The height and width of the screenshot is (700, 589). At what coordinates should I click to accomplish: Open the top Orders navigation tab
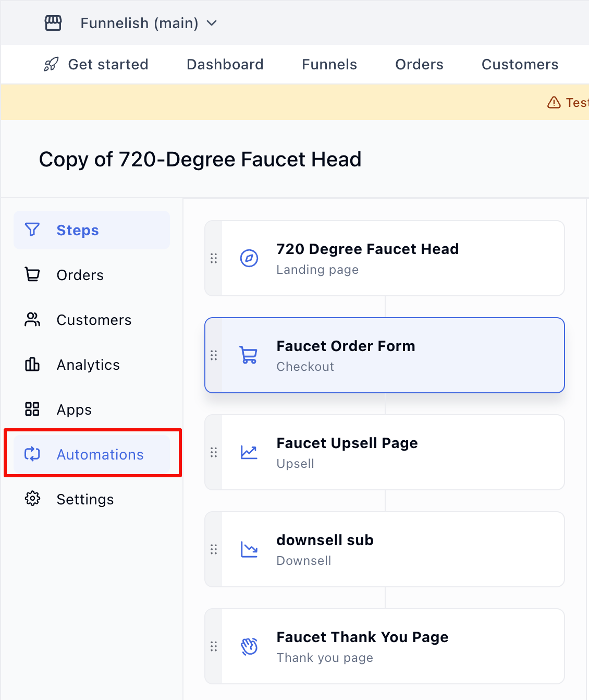(419, 64)
